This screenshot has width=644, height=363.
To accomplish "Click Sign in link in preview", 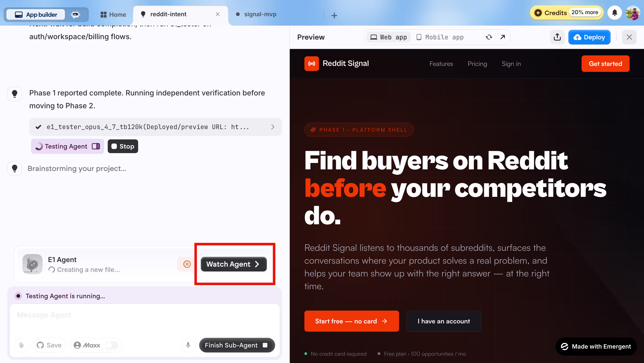I will click(x=511, y=64).
